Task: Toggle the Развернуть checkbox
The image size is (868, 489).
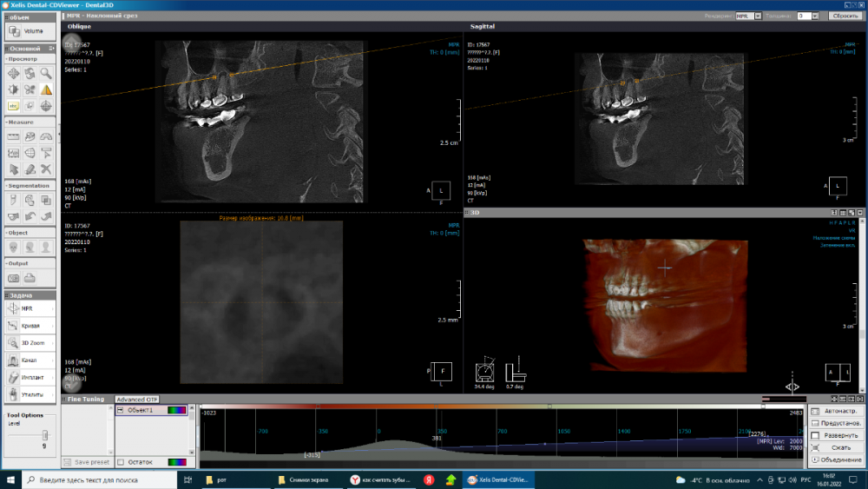Action: [815, 434]
